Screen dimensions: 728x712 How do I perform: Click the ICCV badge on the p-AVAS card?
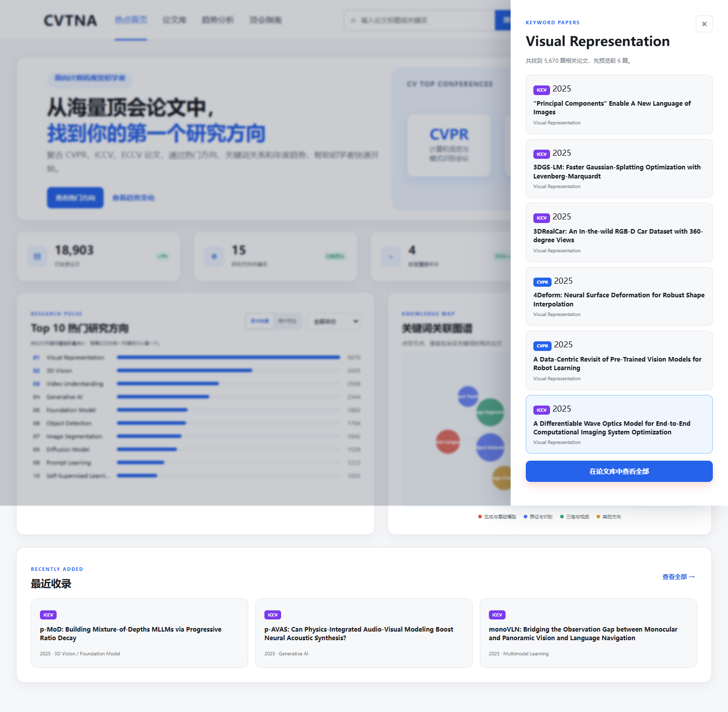tap(272, 615)
